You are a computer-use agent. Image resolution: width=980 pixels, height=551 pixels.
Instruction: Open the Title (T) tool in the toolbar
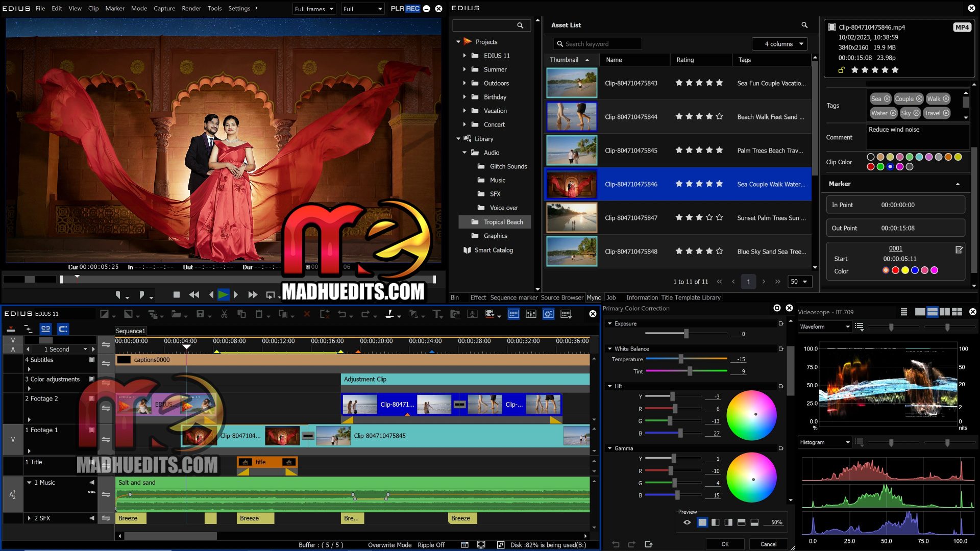[x=436, y=314]
